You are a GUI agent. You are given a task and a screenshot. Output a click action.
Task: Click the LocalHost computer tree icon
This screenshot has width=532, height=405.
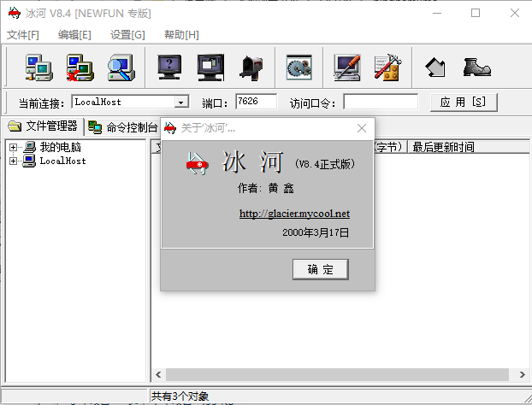coord(29,161)
